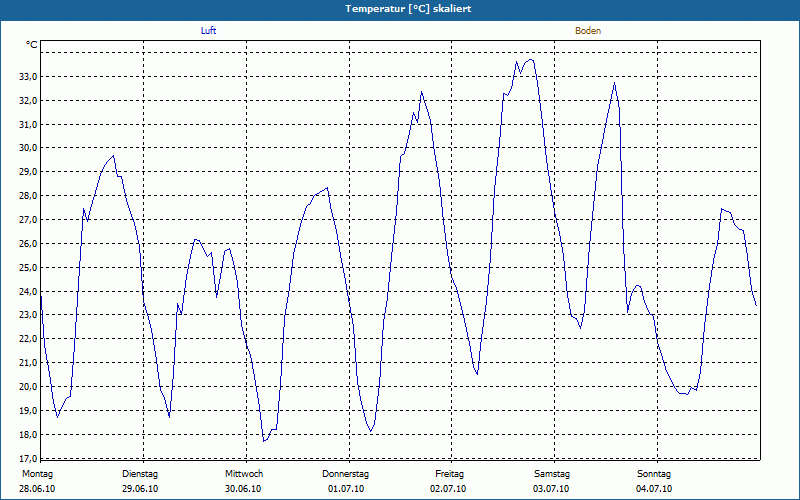
Task: Click the 33,0 y-axis value
Action: point(28,77)
